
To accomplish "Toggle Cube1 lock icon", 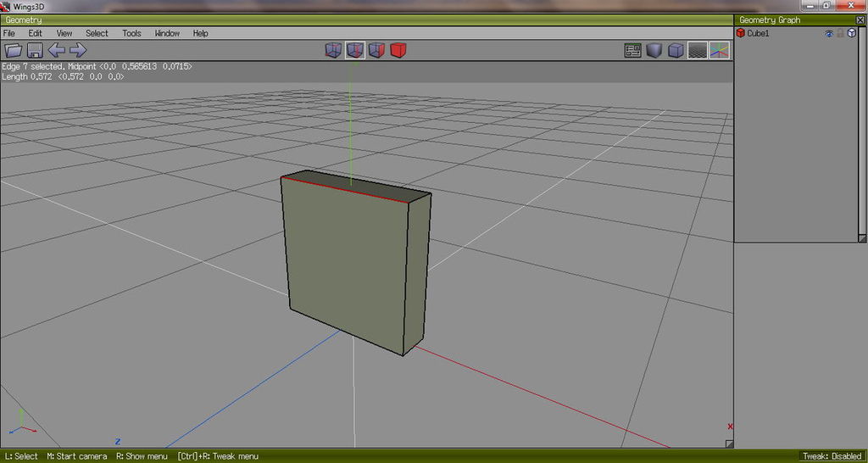I will tap(840, 33).
